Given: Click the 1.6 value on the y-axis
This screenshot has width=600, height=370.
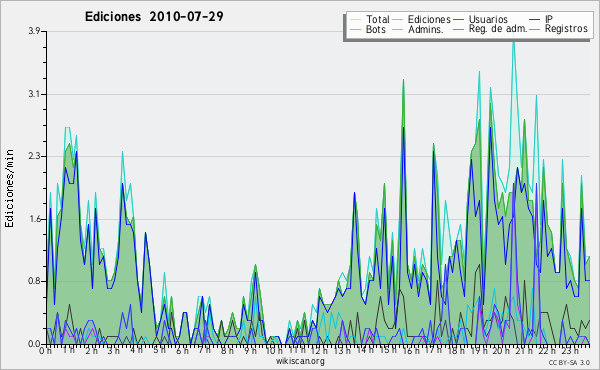Looking at the screenshot, I should (x=34, y=219).
